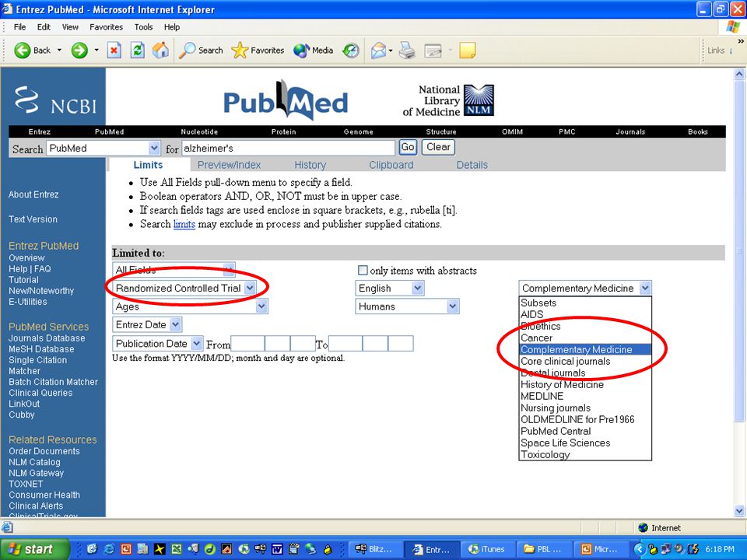The width and height of the screenshot is (747, 560).
Task: Open the toolbar Search magnifier
Action: [x=201, y=50]
